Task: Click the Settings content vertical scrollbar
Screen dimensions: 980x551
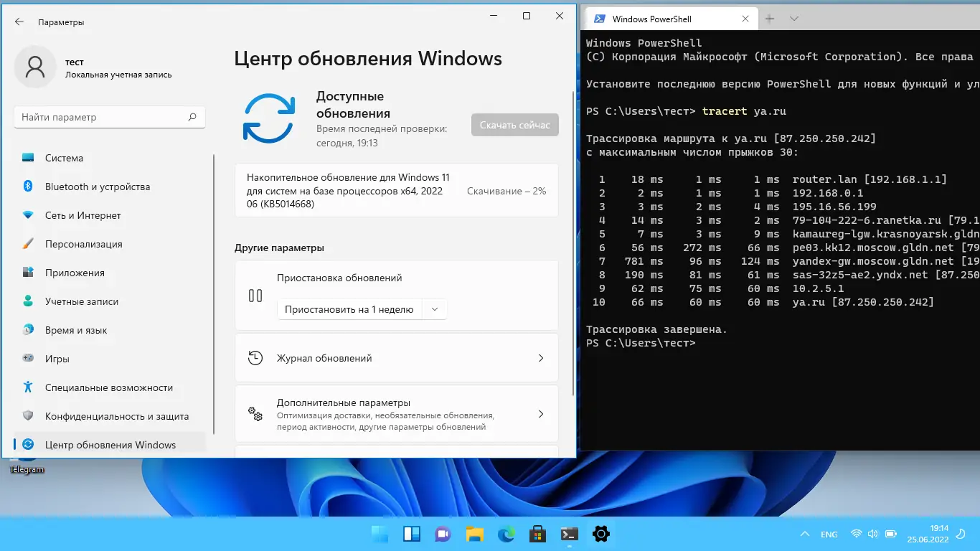Action: point(573,244)
